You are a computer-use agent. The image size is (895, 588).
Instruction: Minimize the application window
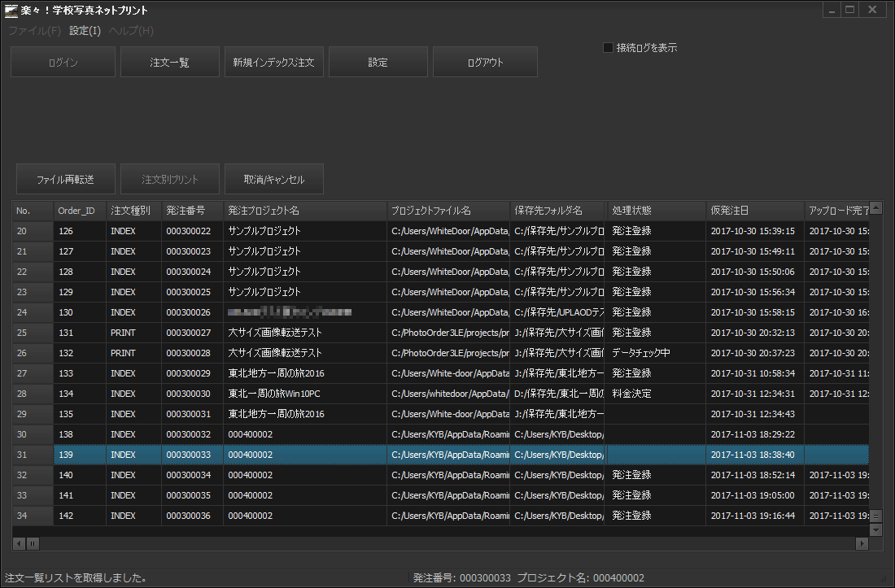pyautogui.click(x=832, y=10)
